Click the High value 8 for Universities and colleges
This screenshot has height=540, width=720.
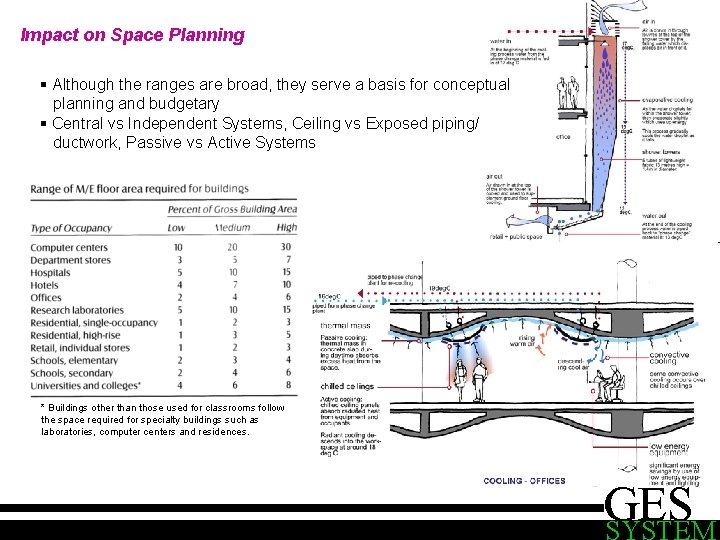point(288,385)
